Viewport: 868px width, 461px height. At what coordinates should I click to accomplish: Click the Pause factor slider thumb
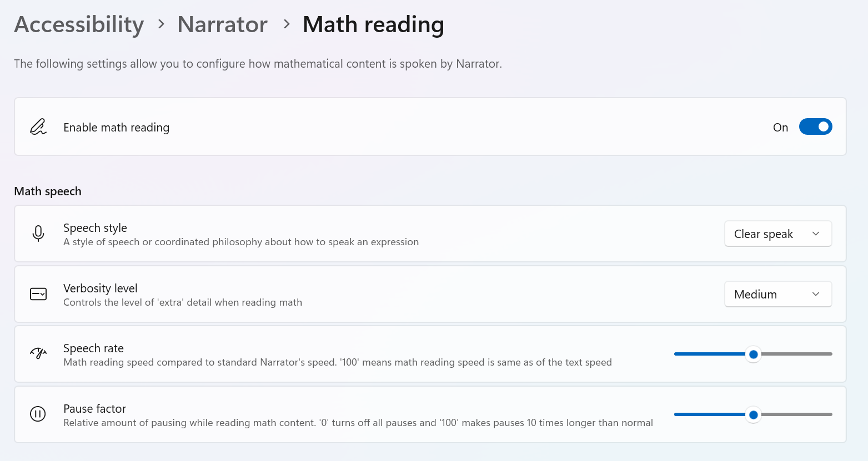point(753,414)
